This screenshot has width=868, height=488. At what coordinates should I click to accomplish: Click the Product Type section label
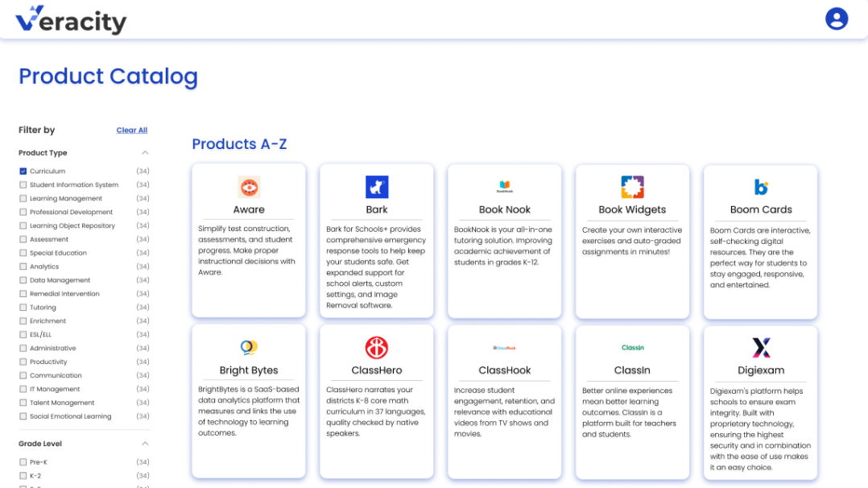coord(43,153)
